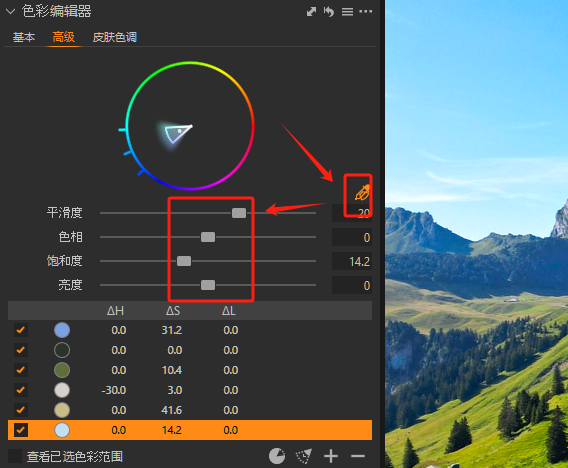The width and height of the screenshot is (568, 468).
Task: Pick a color with the eyedropper tool
Action: click(362, 192)
